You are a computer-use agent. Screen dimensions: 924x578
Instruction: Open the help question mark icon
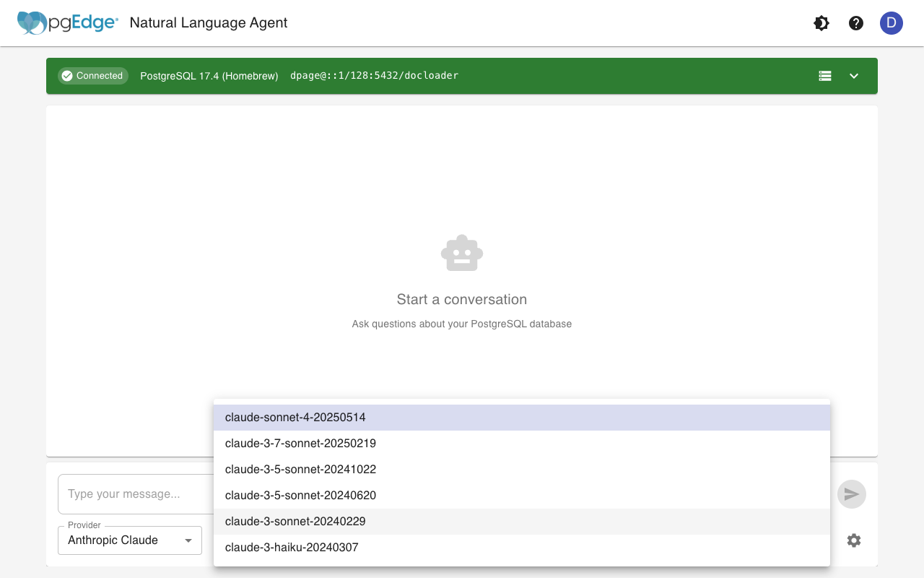pyautogui.click(x=856, y=23)
